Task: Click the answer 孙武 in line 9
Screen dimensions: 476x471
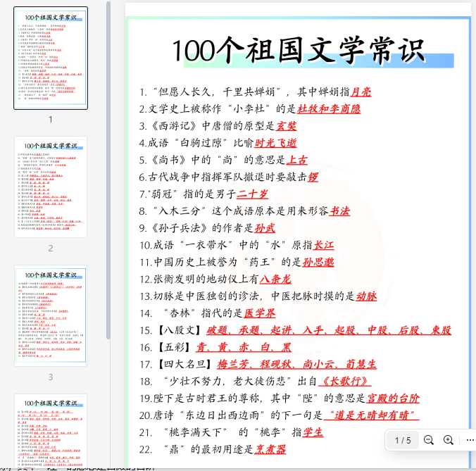Action: tap(265, 228)
